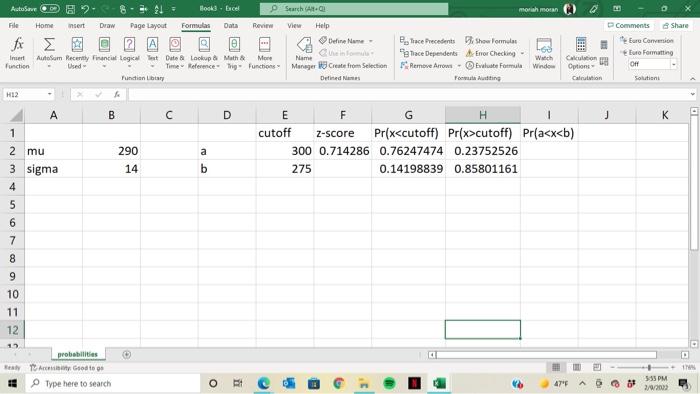Open the Insert Function dialog
Screen dimensions: 700x394
17,53
